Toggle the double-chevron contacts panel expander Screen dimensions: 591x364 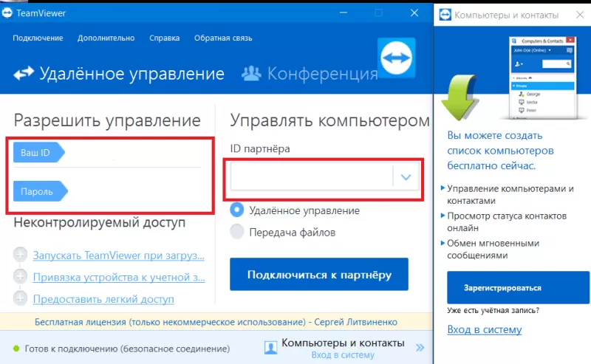coord(420,348)
